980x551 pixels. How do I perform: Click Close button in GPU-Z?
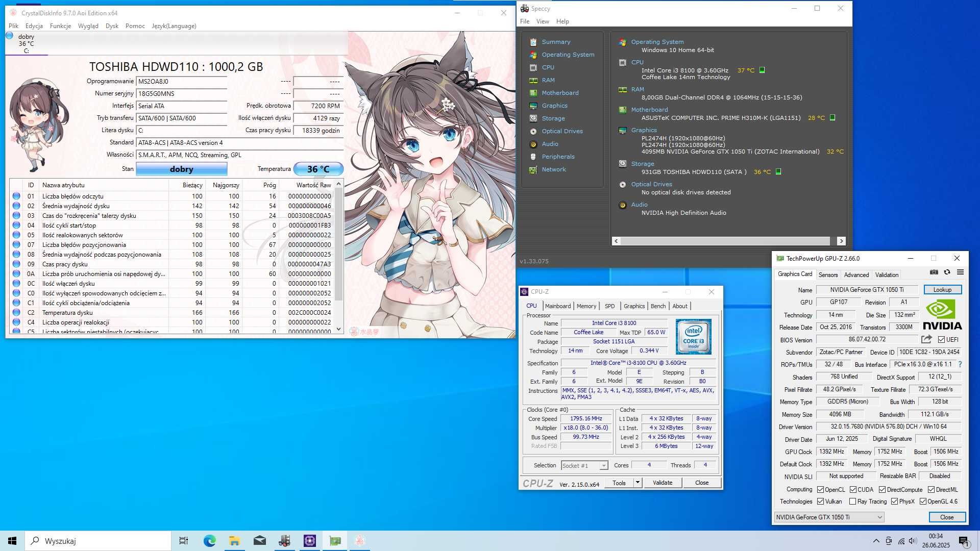[947, 517]
